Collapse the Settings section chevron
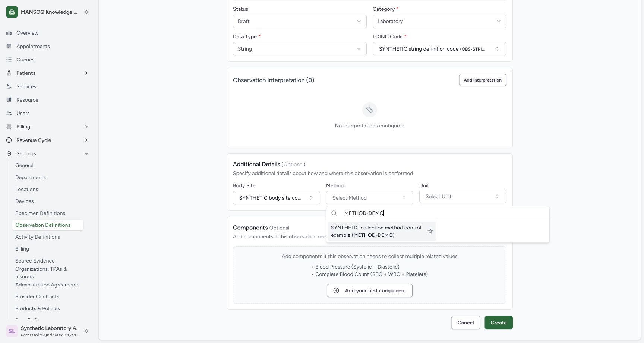 click(x=86, y=153)
